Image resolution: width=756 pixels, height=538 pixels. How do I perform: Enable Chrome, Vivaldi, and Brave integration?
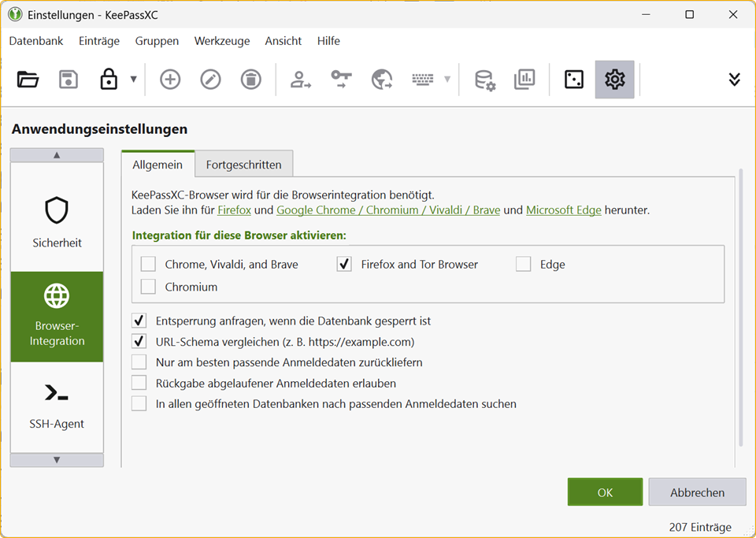pyautogui.click(x=148, y=265)
